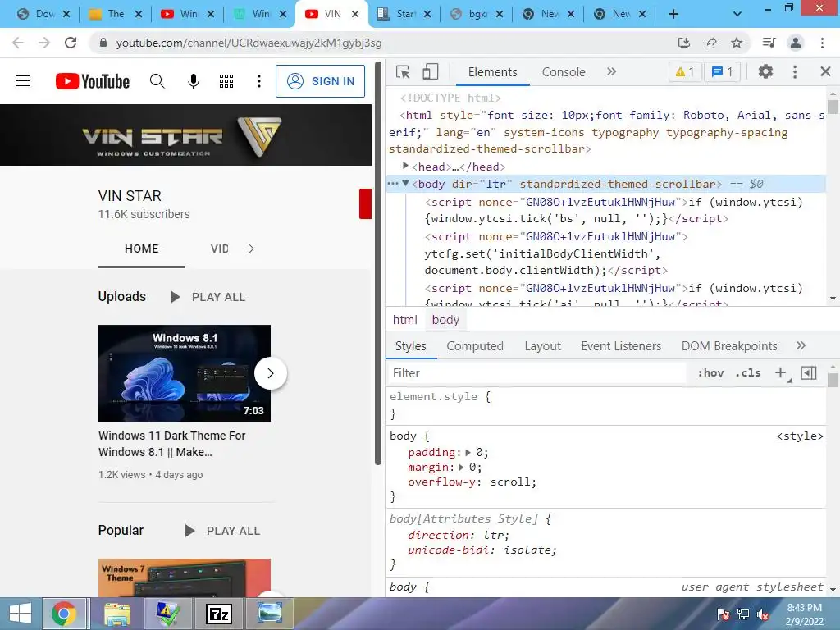The image size is (840, 630).
Task: Click Popular PLAY ALL button
Action: coord(222,531)
